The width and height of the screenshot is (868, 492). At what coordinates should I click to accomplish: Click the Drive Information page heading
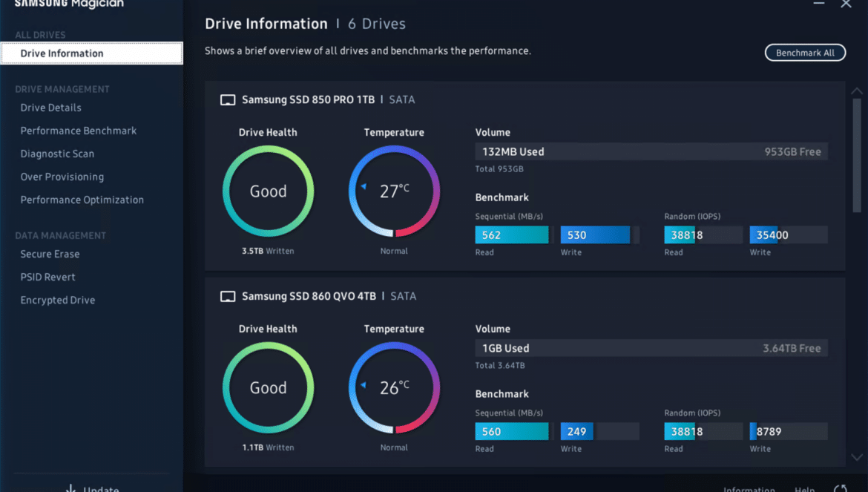266,24
